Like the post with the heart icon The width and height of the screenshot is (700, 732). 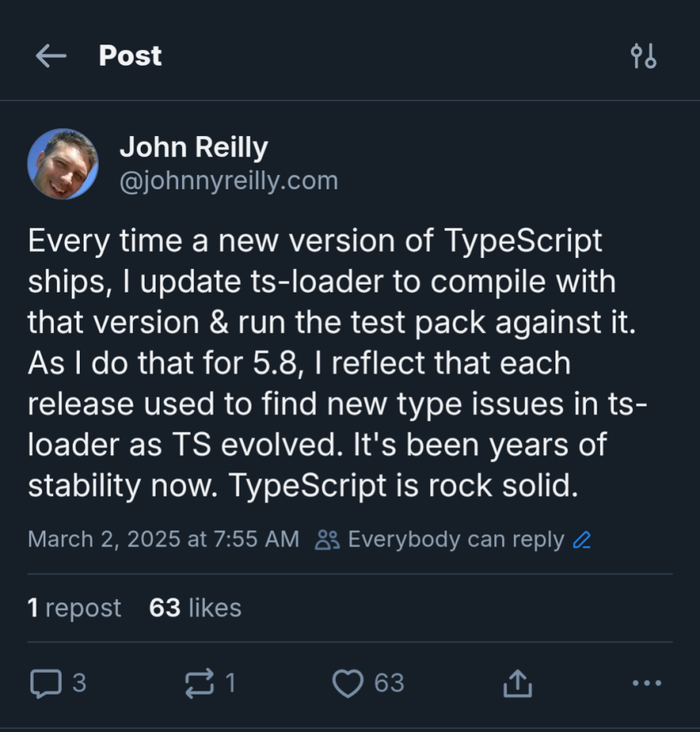point(350,683)
